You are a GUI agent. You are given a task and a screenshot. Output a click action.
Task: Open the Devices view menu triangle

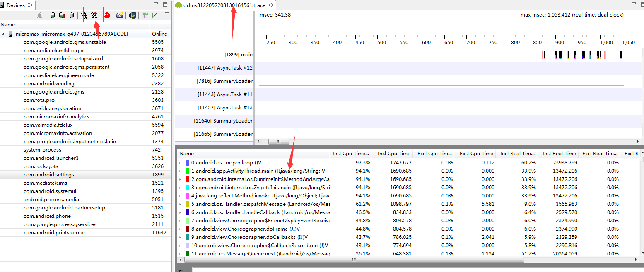(166, 14)
